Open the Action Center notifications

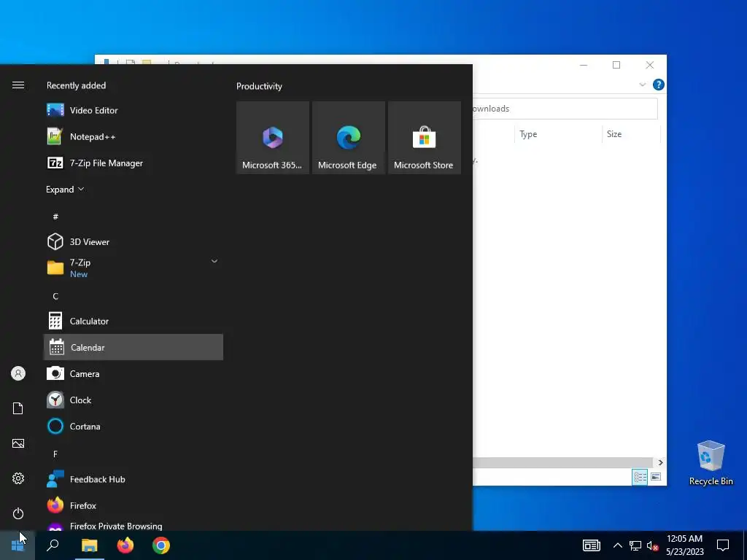click(723, 545)
